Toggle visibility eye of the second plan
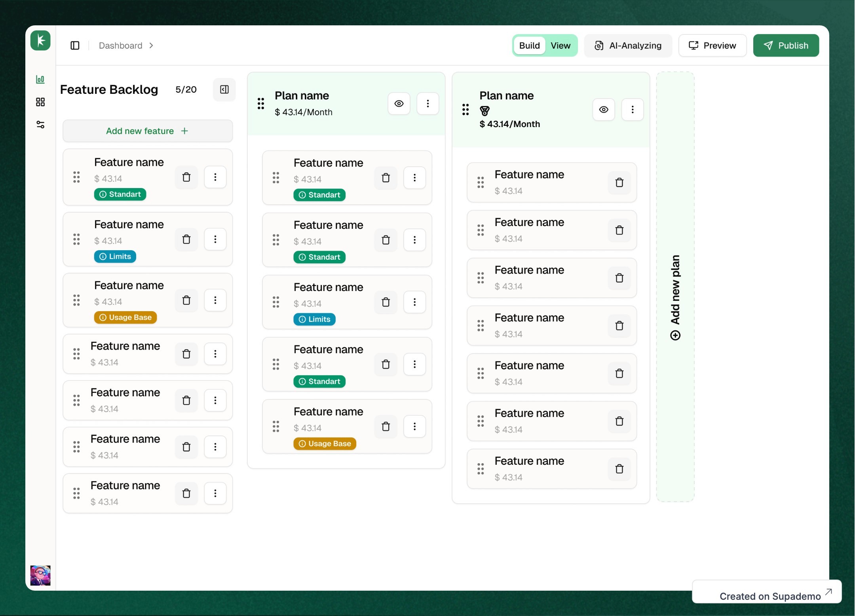 [603, 110]
